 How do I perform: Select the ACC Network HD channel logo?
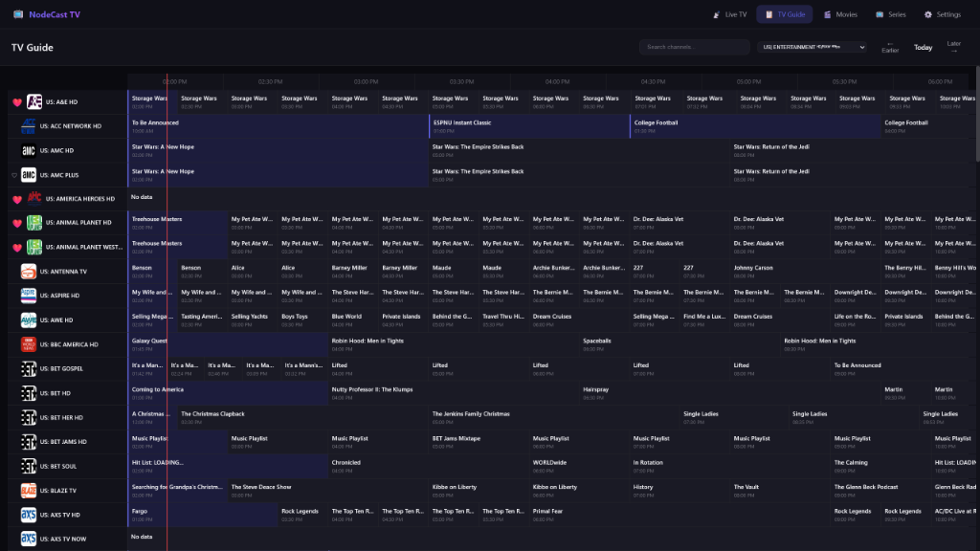(28, 126)
